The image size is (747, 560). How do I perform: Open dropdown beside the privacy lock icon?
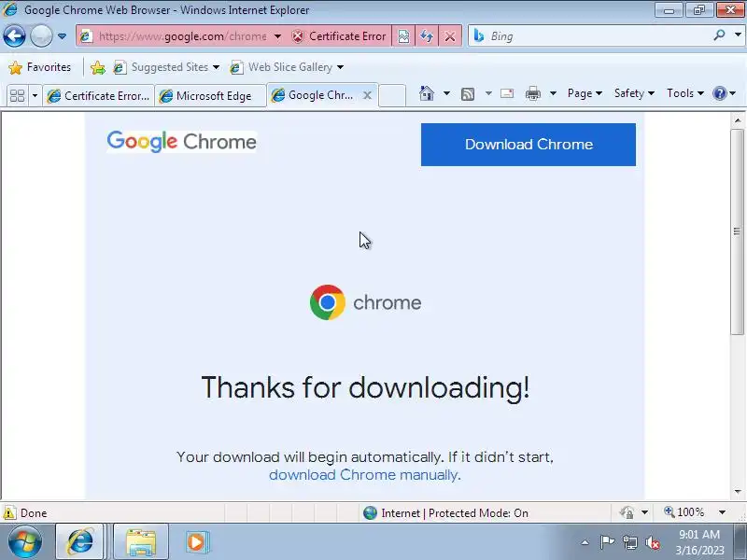tap(644, 512)
